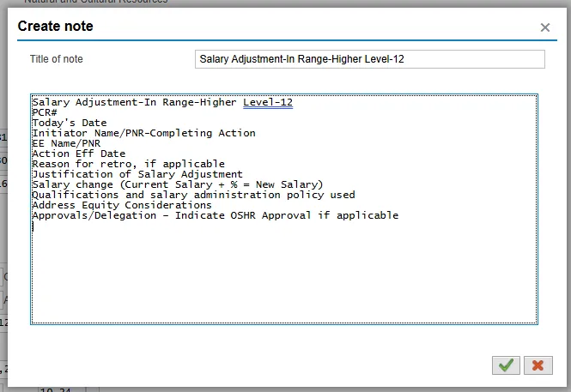Viewport: 571px width, 392px height.
Task: Click the Salary change formula line
Action: point(177,184)
